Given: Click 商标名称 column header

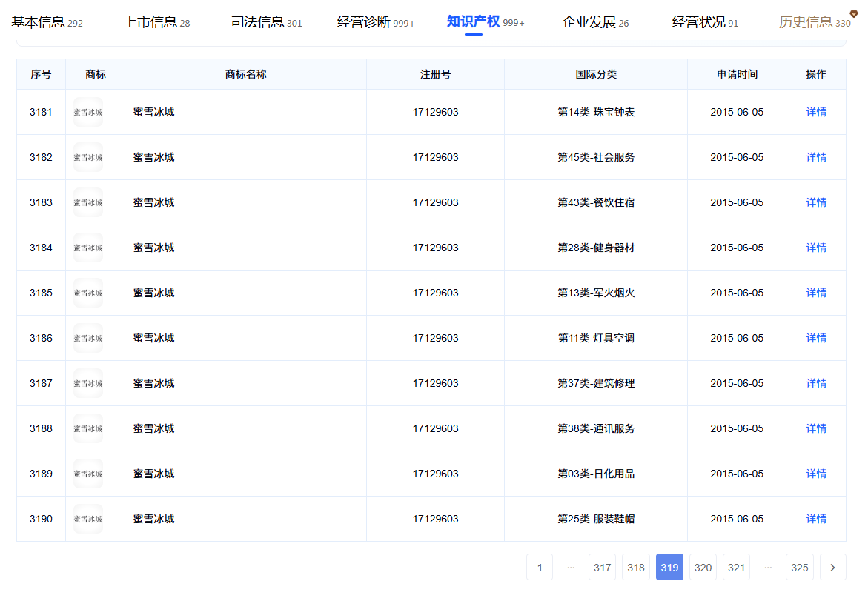Looking at the screenshot, I should click(x=246, y=74).
